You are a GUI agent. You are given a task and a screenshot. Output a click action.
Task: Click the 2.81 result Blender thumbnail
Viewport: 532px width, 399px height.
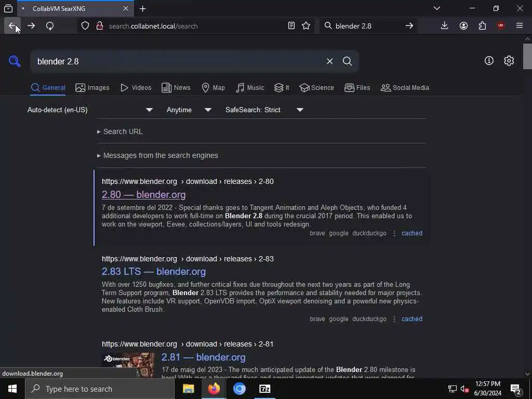click(128, 365)
